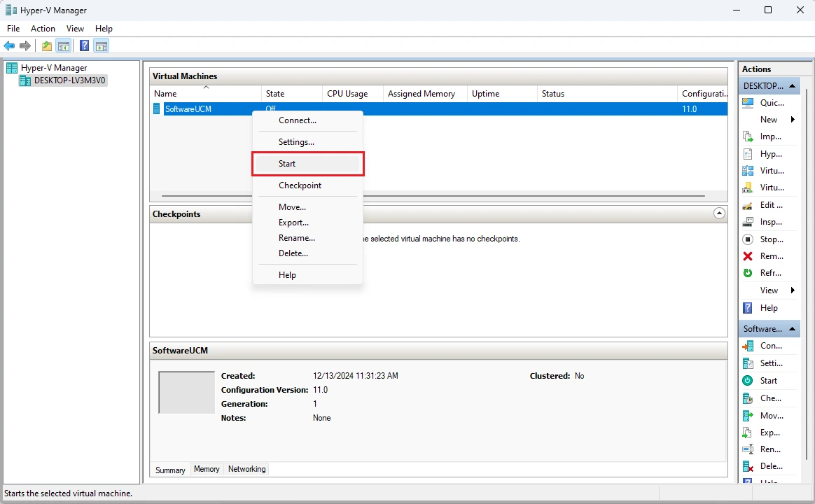This screenshot has width=815, height=504.
Task: Click the Quick Create icon in Actions pane
Action: pyautogui.click(x=747, y=102)
